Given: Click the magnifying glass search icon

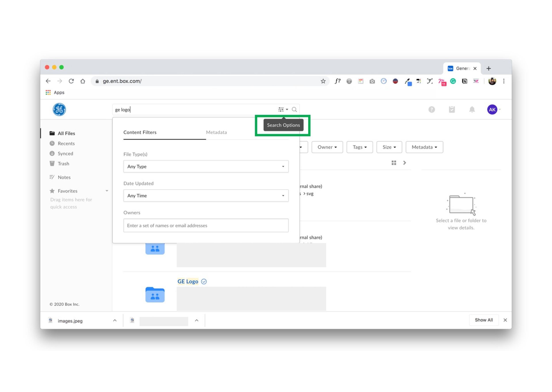Looking at the screenshot, I should pos(294,109).
